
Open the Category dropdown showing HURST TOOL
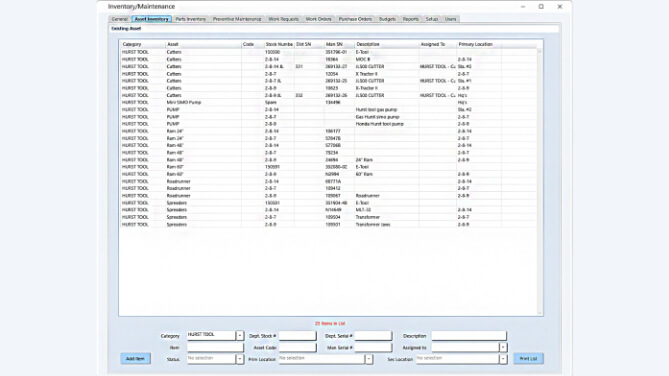tap(240, 336)
